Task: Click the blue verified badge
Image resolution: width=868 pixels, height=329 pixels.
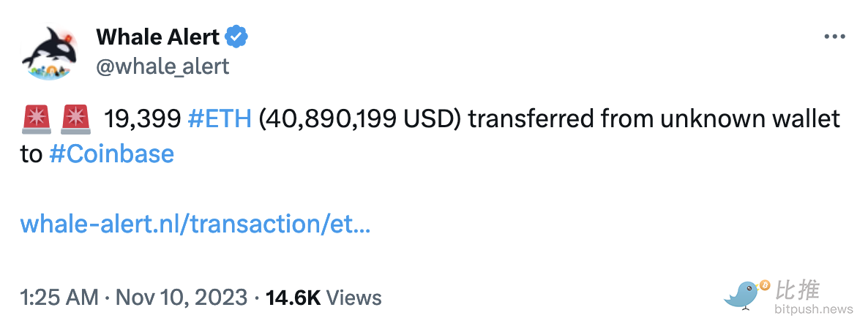Action: coord(237,36)
